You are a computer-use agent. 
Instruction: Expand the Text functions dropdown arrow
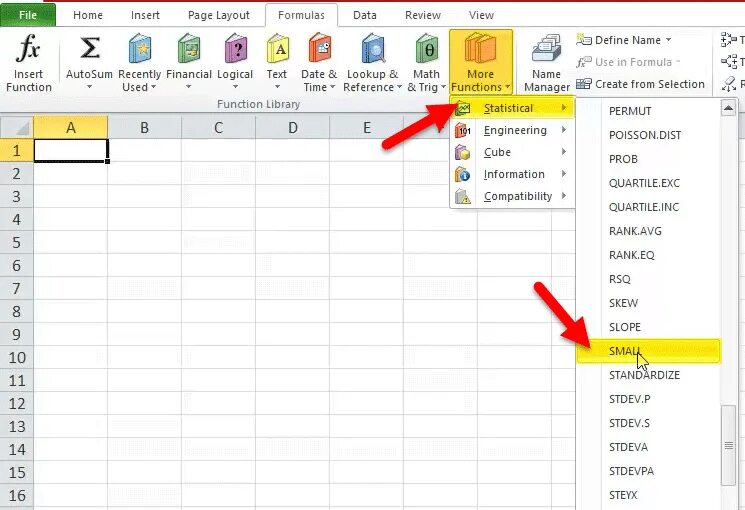tap(277, 87)
